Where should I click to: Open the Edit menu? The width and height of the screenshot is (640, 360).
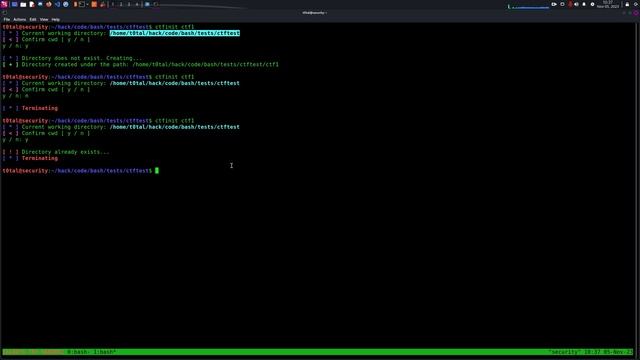(33, 19)
